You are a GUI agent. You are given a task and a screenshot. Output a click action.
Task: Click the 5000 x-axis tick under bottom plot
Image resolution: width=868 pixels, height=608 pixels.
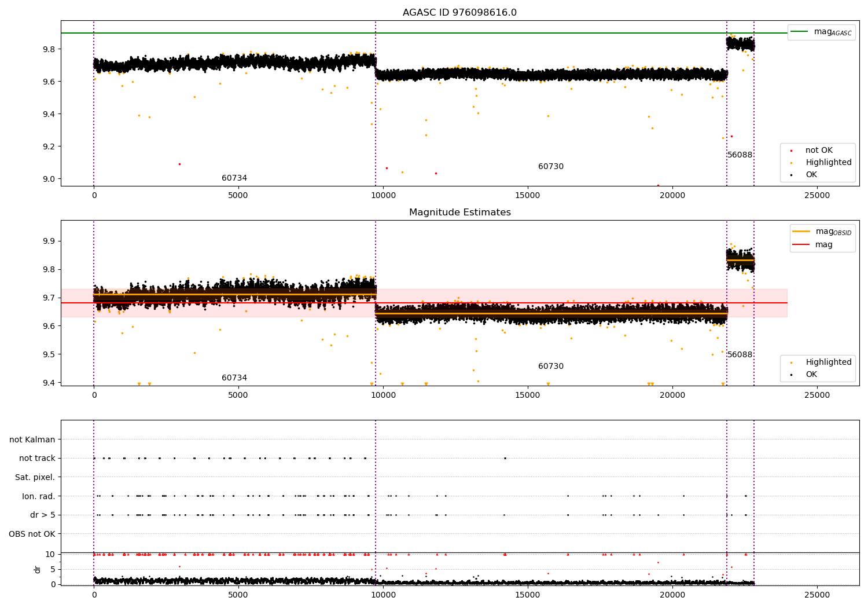pos(238,595)
